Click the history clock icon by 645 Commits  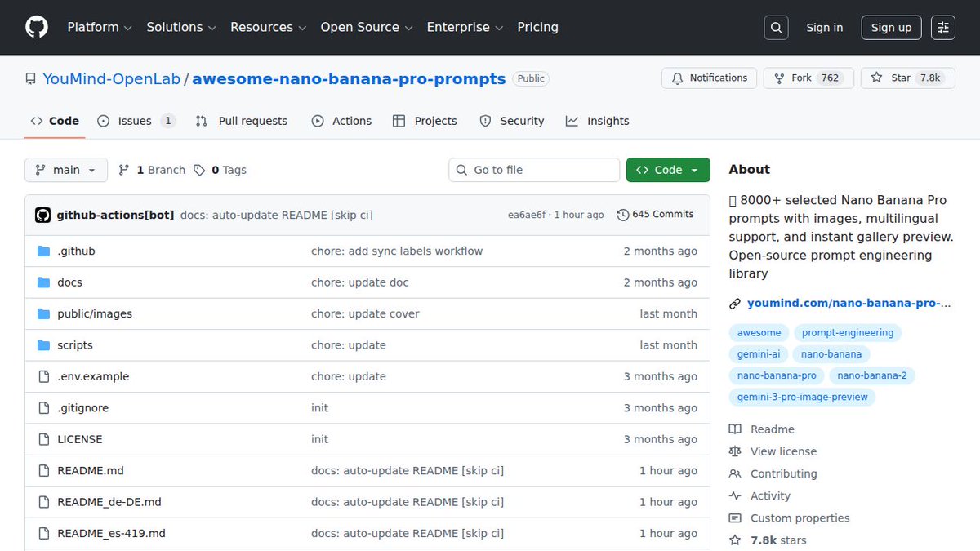click(x=623, y=215)
